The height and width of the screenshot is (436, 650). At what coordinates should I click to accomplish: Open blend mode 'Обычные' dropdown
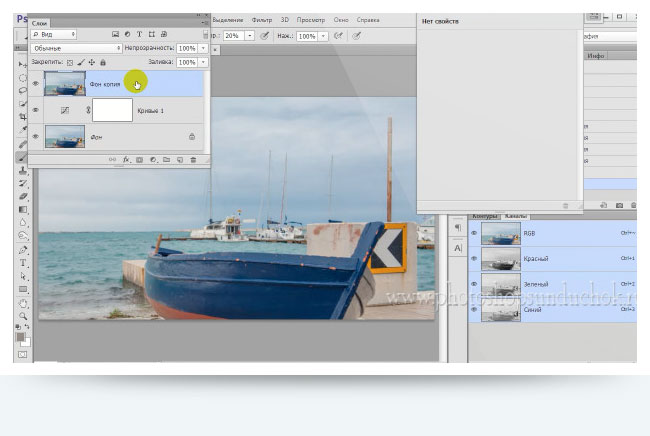coord(76,48)
